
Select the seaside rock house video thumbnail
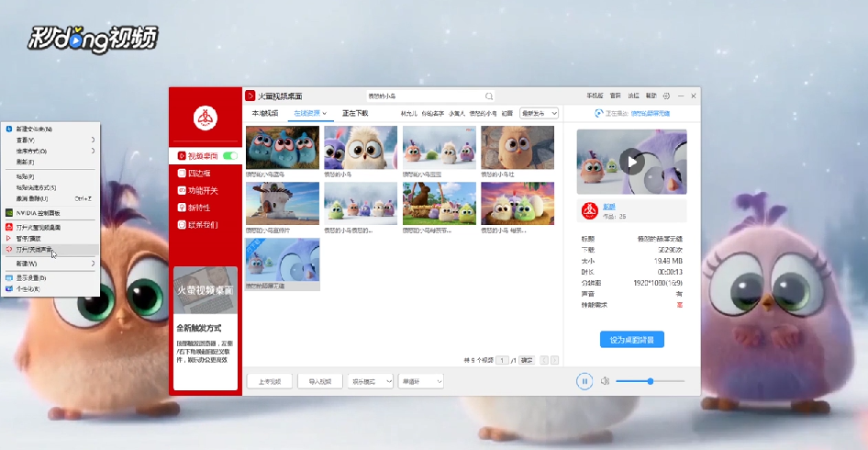pyautogui.click(x=283, y=203)
